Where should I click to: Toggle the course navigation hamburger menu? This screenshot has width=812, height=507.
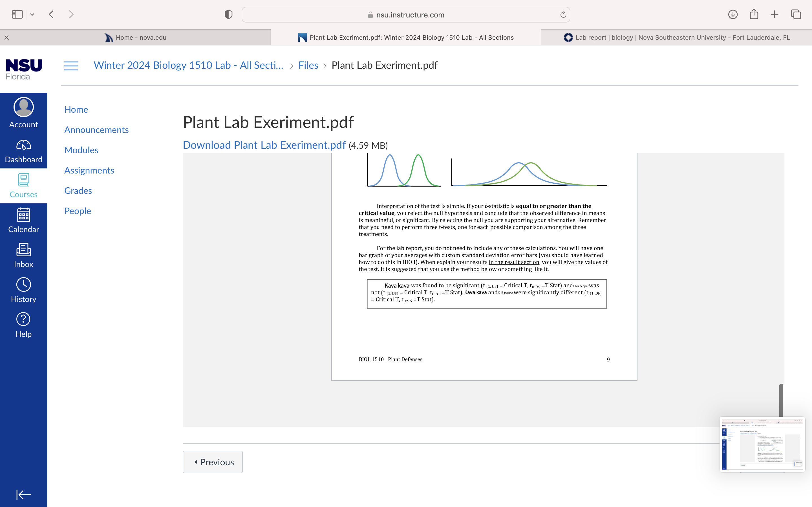(71, 65)
